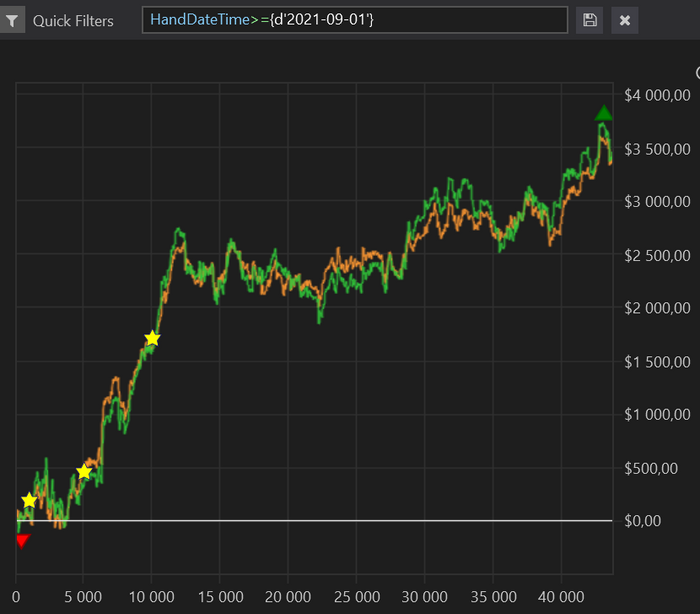Click the 20 000 hands axis label

[288, 597]
